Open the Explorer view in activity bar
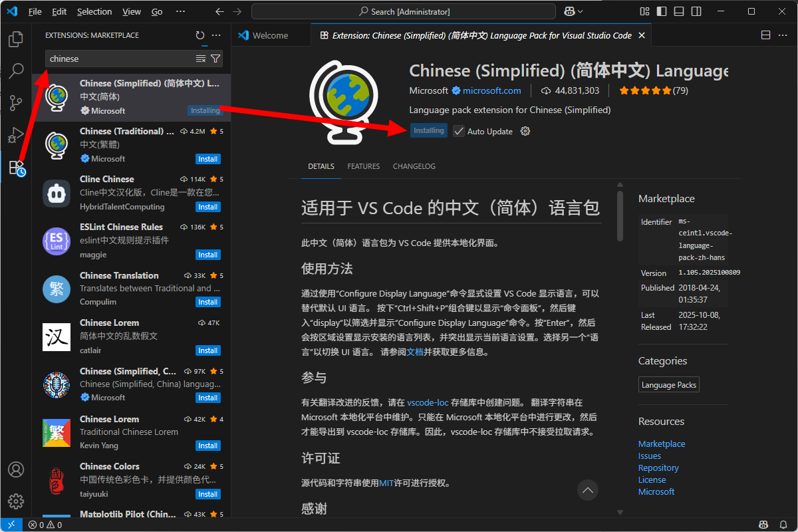798x532 pixels. (16, 39)
